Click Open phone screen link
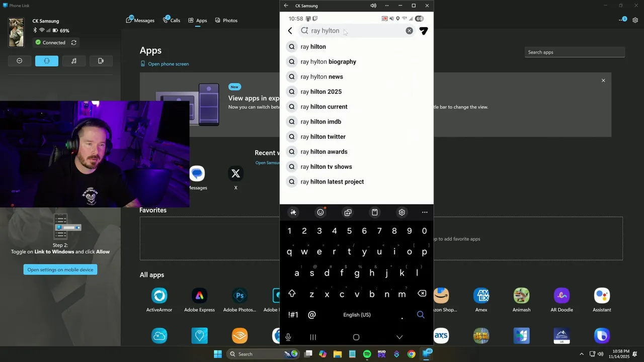The height and width of the screenshot is (362, 644). tap(165, 64)
